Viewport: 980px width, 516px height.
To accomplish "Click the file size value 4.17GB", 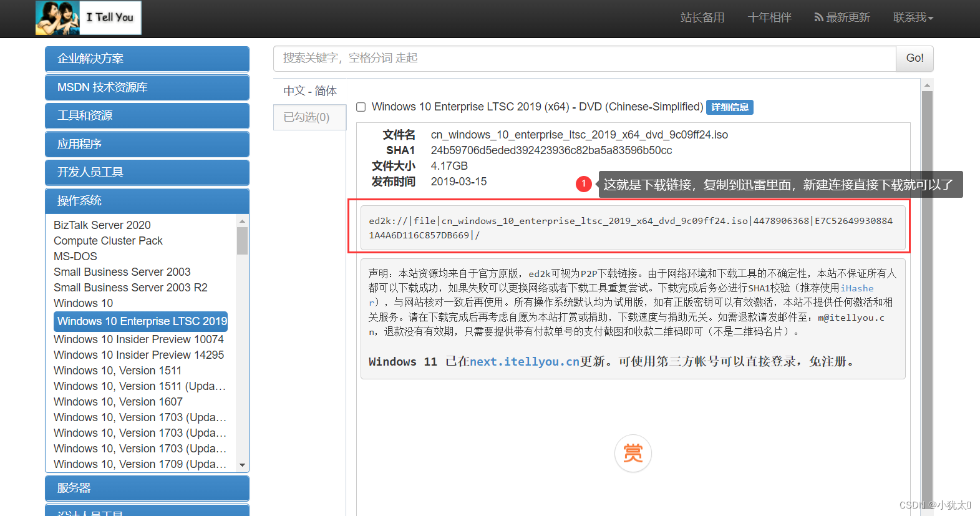I will point(449,166).
